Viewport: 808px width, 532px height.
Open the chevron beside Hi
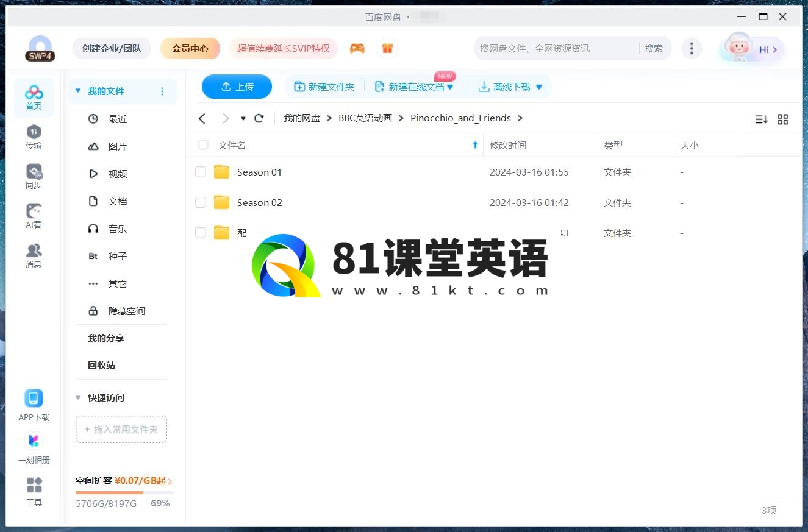pos(775,49)
